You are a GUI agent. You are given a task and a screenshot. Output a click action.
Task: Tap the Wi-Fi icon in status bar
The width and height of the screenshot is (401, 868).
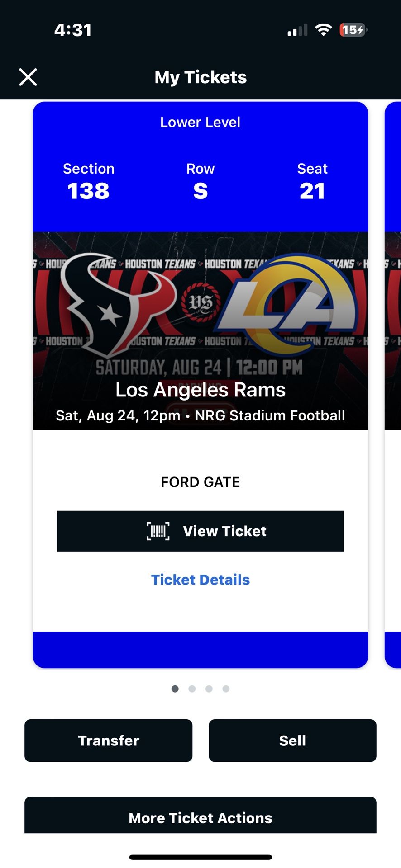[x=324, y=29]
